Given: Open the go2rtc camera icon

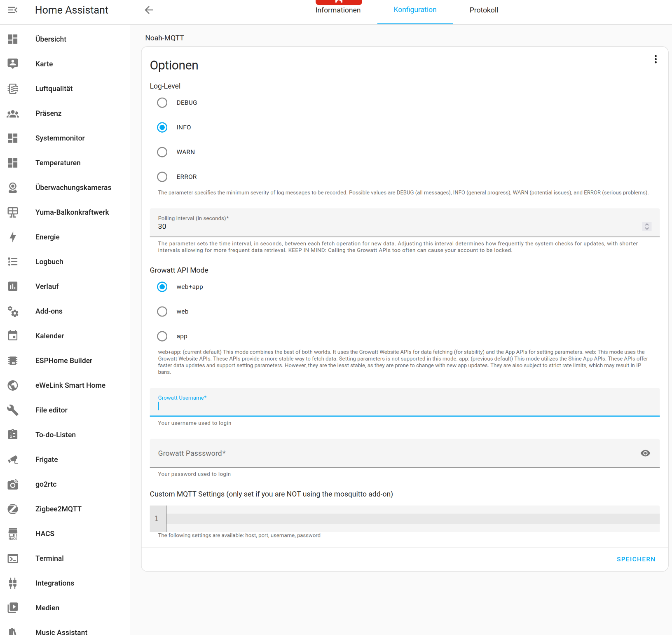Looking at the screenshot, I should [x=13, y=484].
